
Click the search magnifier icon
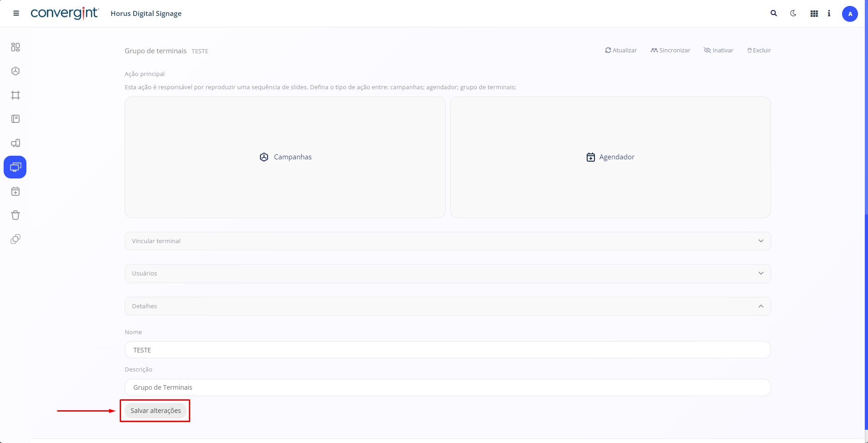click(x=773, y=13)
